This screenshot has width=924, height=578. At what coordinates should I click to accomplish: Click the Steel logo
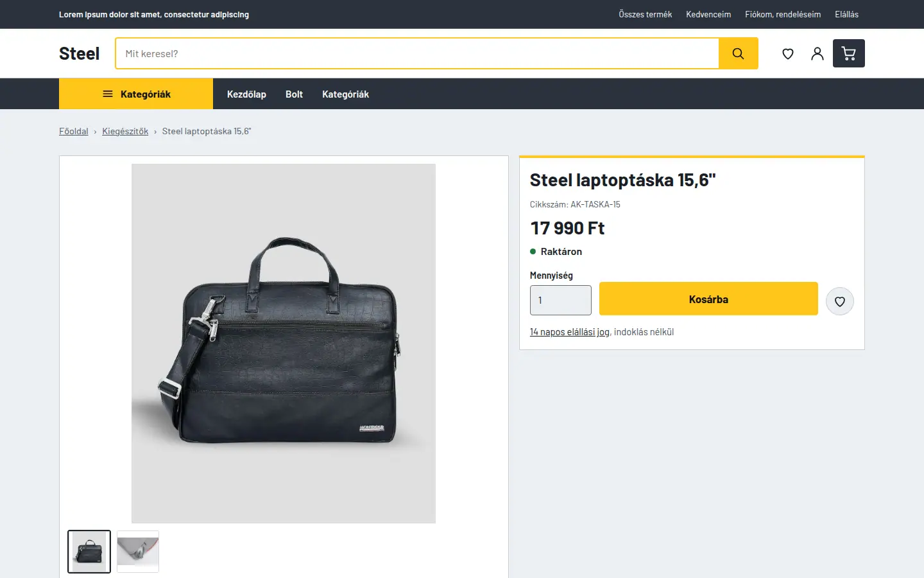(80, 53)
